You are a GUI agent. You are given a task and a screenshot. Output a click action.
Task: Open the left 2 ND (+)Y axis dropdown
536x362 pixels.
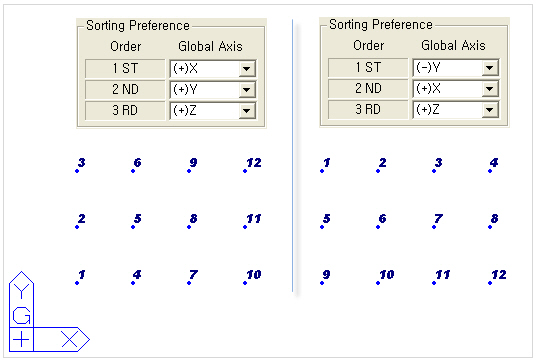246,90
